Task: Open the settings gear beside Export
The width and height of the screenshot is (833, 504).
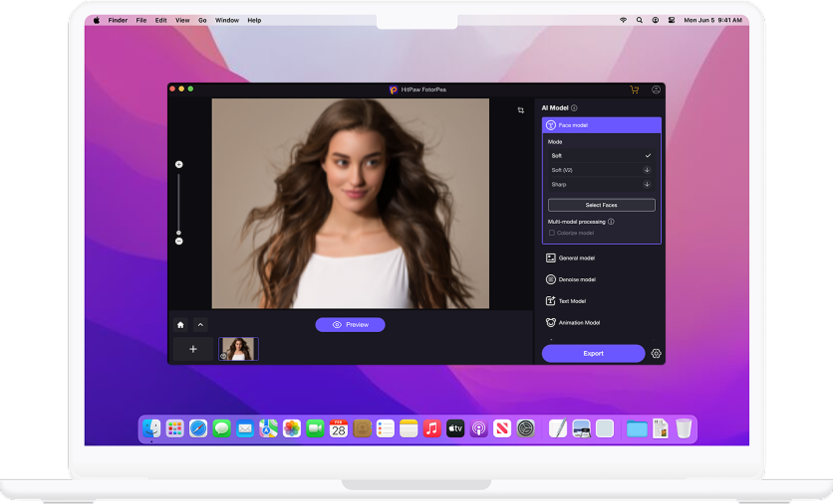Action: coord(657,353)
